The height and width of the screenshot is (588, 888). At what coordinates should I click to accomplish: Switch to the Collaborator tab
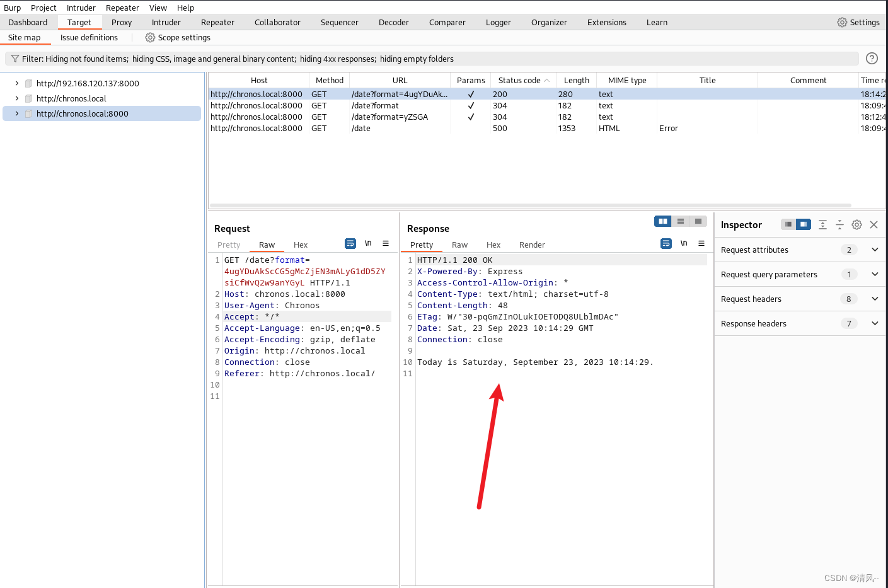point(277,22)
